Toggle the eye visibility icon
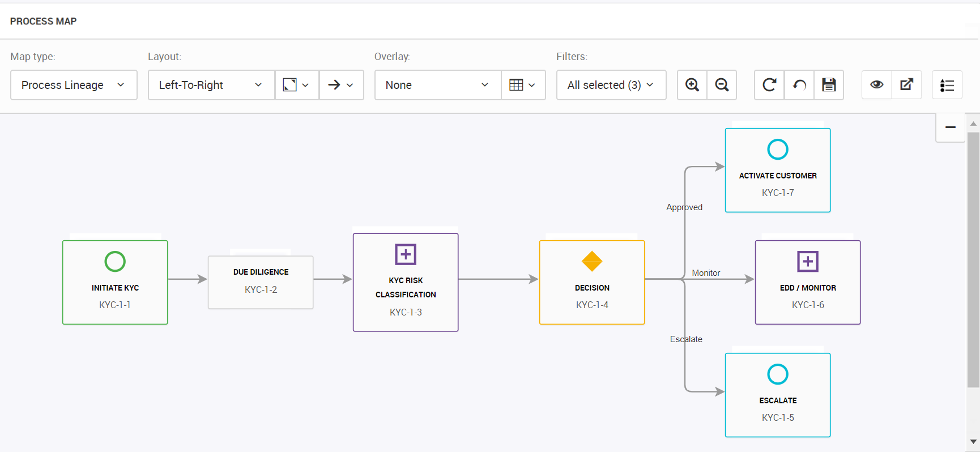 (x=877, y=85)
